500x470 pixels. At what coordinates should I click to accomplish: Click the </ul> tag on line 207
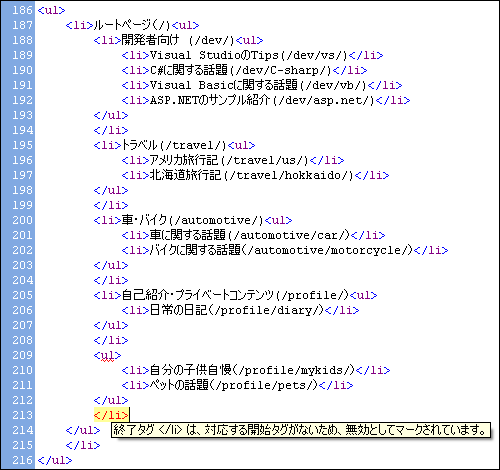point(111,325)
